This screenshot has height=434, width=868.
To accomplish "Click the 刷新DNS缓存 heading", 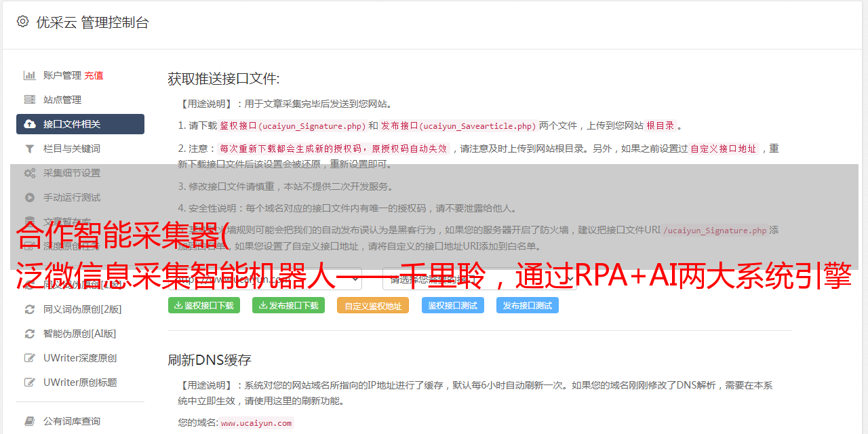I will 210,359.
